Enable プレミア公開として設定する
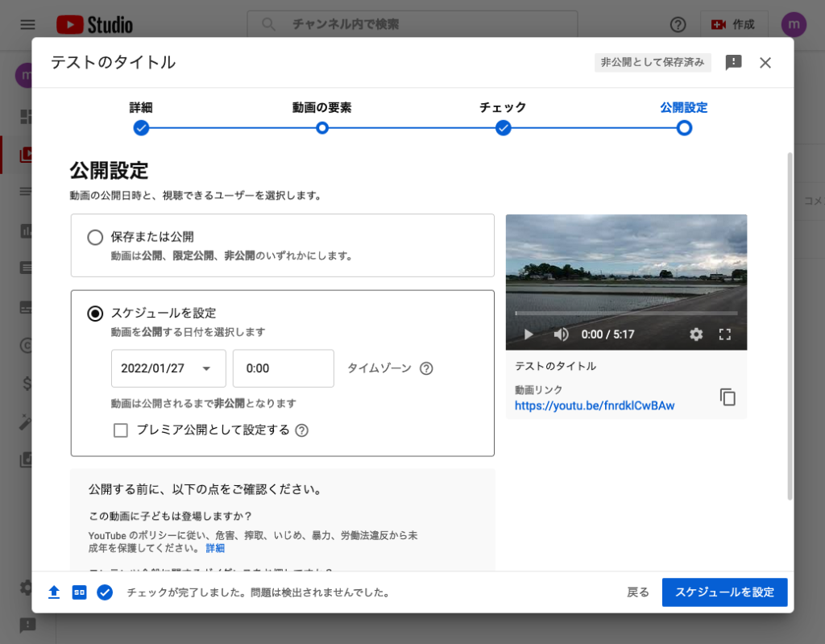 (121, 430)
